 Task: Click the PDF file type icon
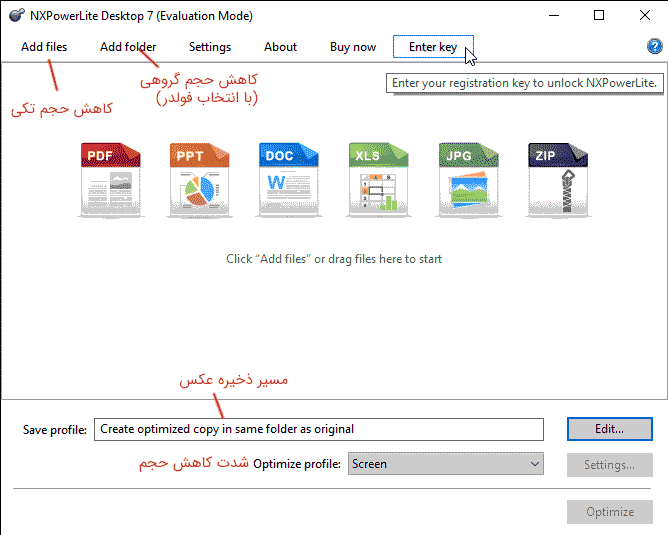pyautogui.click(x=110, y=180)
